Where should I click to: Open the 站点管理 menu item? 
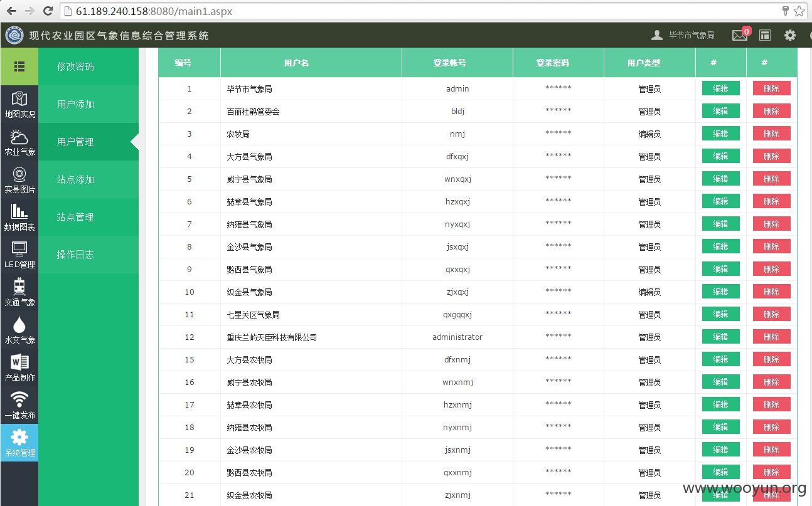[x=88, y=217]
